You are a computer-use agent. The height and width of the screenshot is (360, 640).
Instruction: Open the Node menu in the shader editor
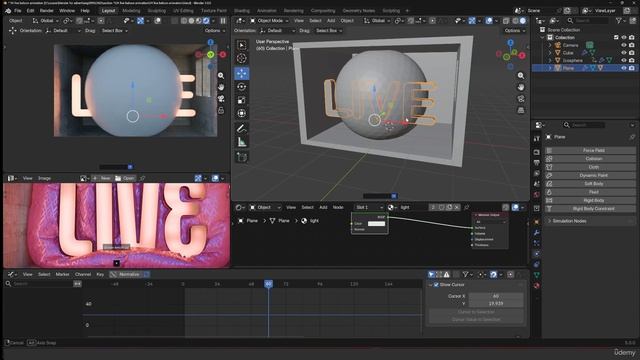tap(338, 207)
